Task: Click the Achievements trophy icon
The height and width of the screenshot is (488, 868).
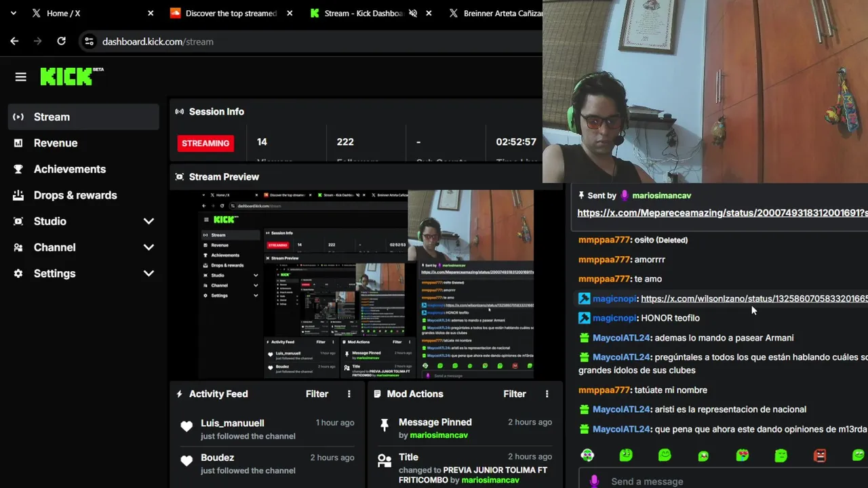Action: pyautogui.click(x=18, y=169)
